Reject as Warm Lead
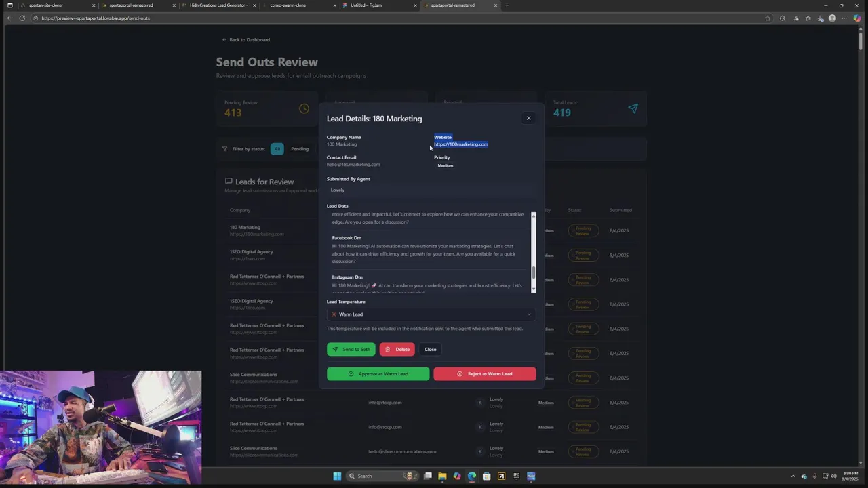This screenshot has width=868, height=488. point(485,374)
